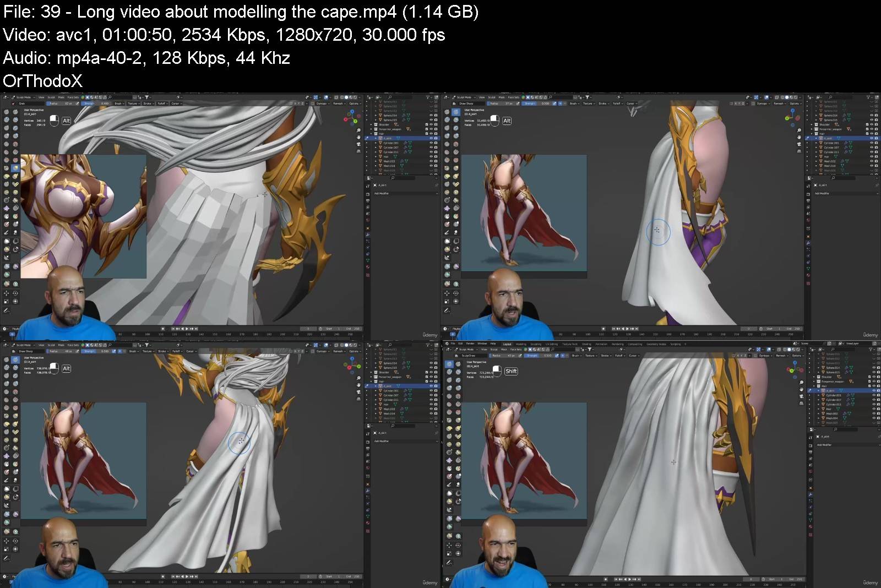
Task: Pick the Clay Strips brush in top-left frame
Action: 15,119
